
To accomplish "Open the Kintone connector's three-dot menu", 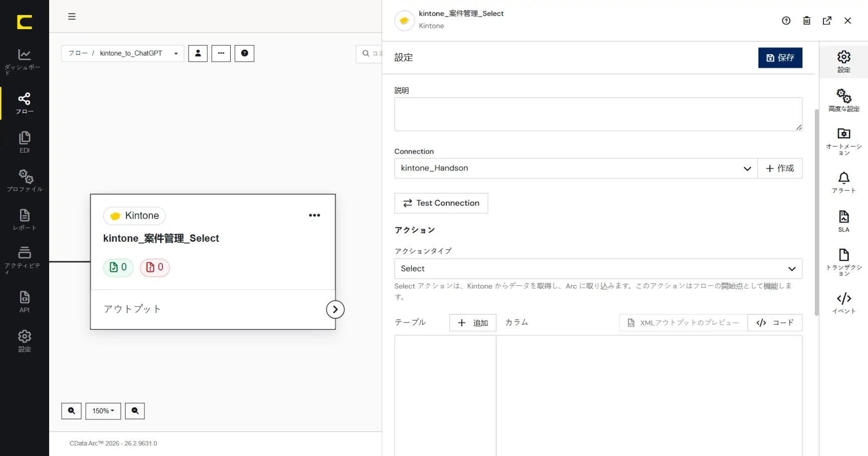I will pyautogui.click(x=314, y=215).
